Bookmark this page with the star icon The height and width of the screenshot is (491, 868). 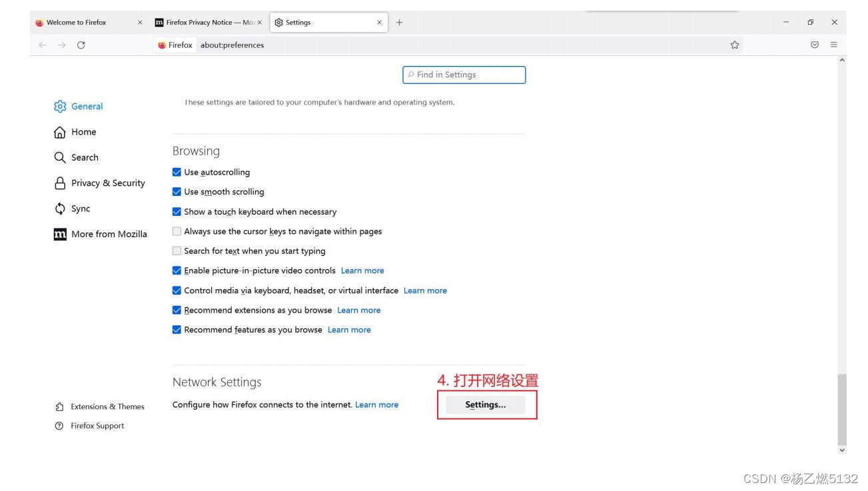(x=735, y=45)
